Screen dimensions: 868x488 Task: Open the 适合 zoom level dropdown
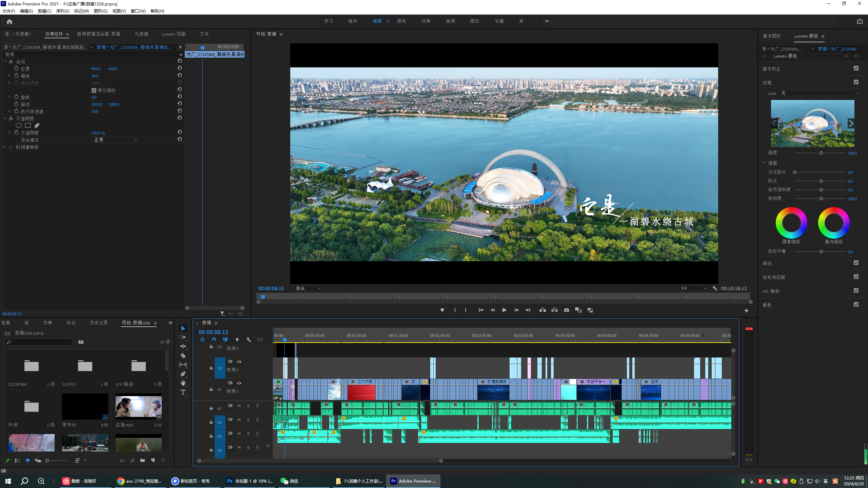click(308, 288)
